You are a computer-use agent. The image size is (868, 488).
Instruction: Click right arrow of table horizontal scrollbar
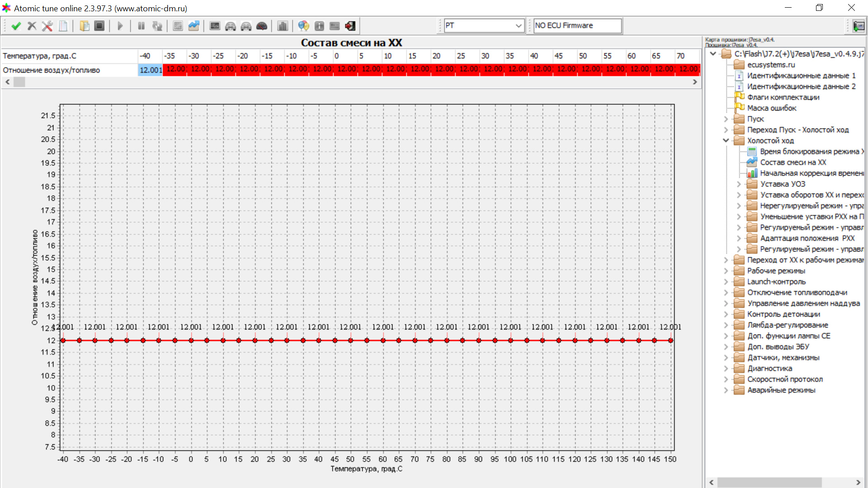pyautogui.click(x=695, y=82)
